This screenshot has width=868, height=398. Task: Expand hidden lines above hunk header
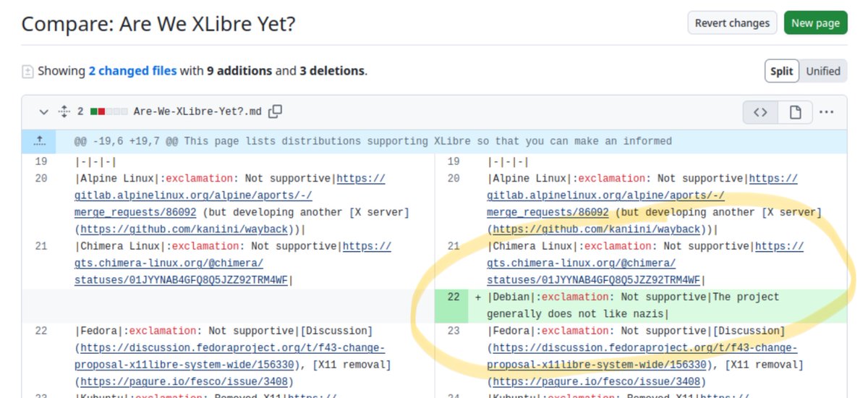point(40,141)
